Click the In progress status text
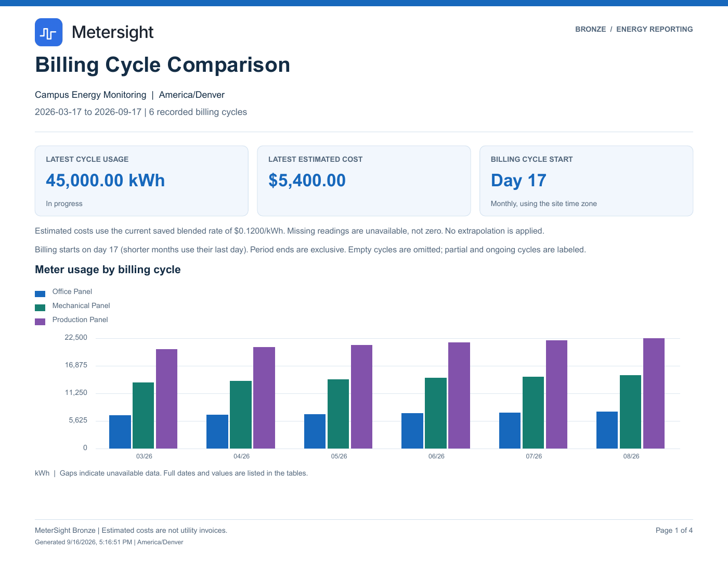The image size is (728, 563). point(64,203)
